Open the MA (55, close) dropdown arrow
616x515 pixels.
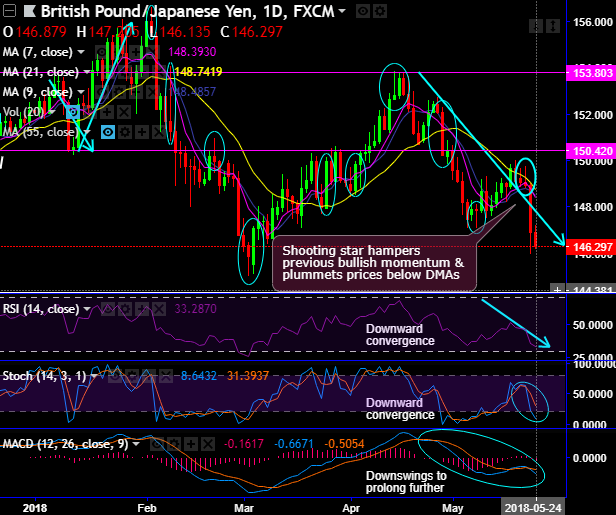tap(87, 132)
